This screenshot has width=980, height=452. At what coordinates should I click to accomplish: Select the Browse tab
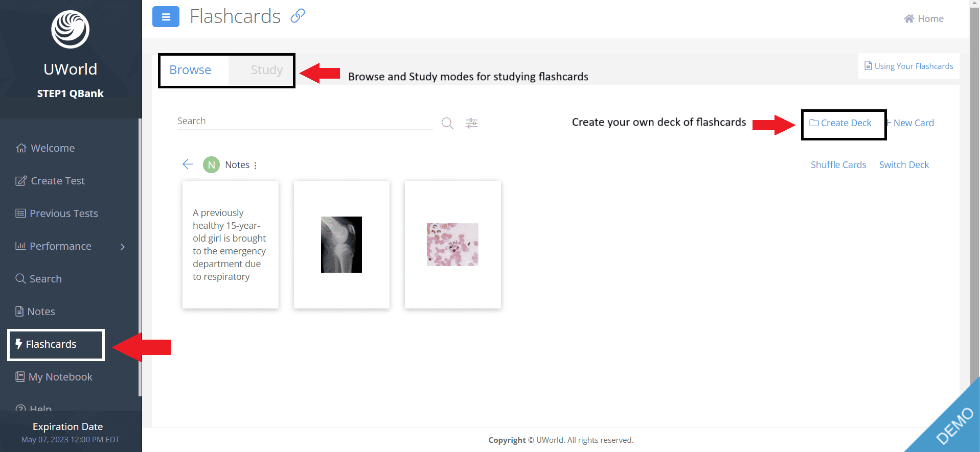190,70
